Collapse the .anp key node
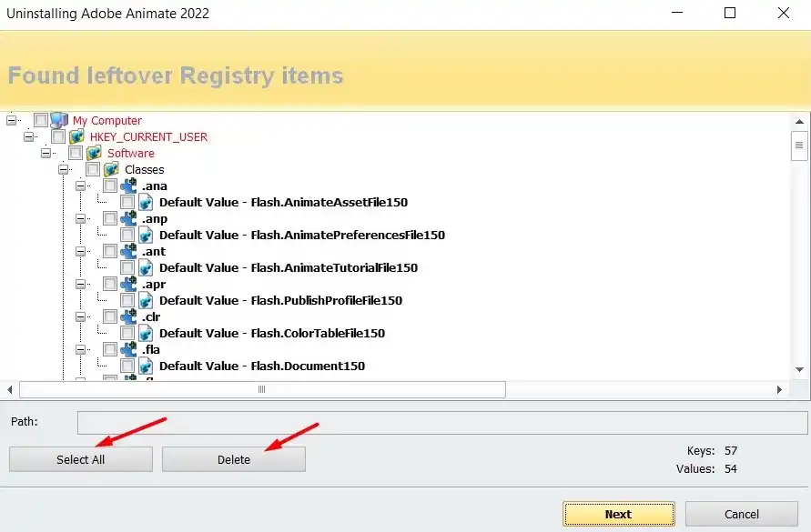Viewport: 811px width, 532px height. (x=81, y=218)
